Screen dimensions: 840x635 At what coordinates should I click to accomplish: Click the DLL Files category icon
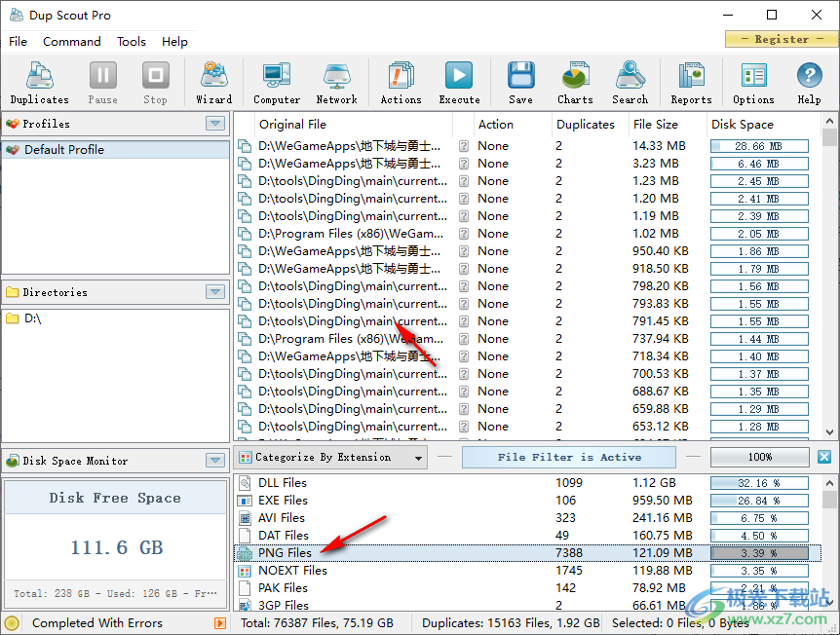tap(245, 483)
